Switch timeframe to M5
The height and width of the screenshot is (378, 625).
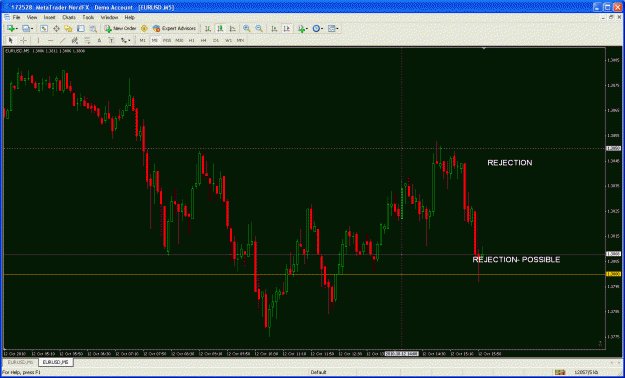tap(155, 40)
